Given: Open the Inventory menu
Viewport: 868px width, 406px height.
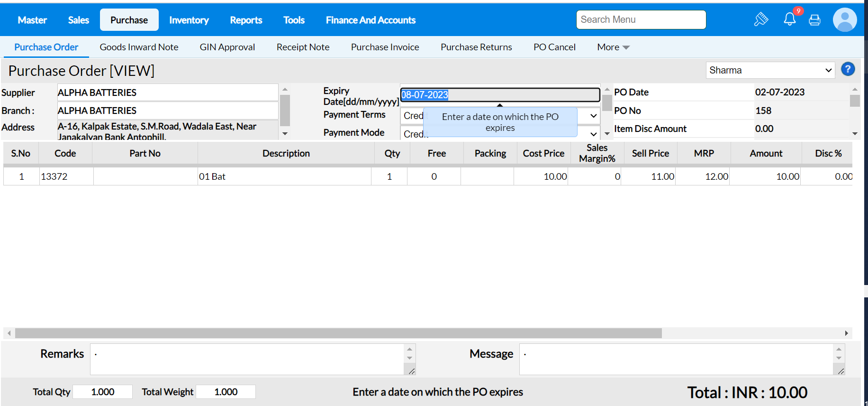Looking at the screenshot, I should [x=189, y=20].
